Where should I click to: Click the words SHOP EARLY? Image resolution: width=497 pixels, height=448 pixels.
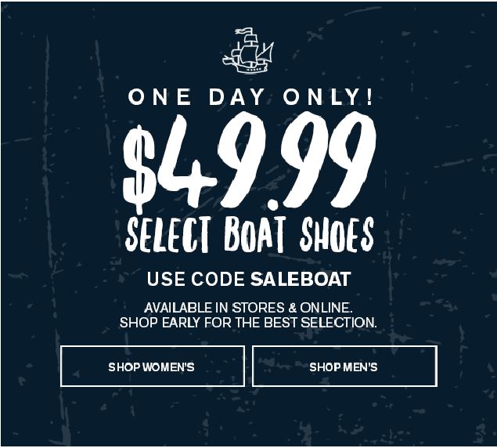pyautogui.click(x=156, y=323)
